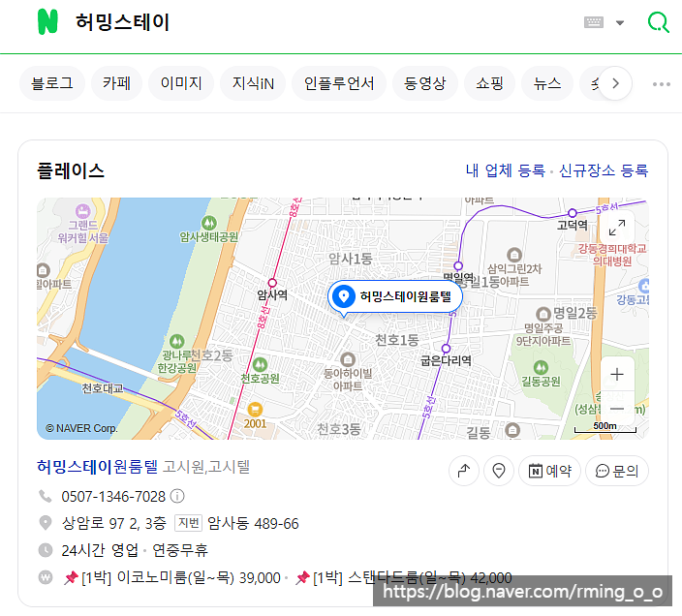Click the 암사역 station marker on map

point(272,283)
